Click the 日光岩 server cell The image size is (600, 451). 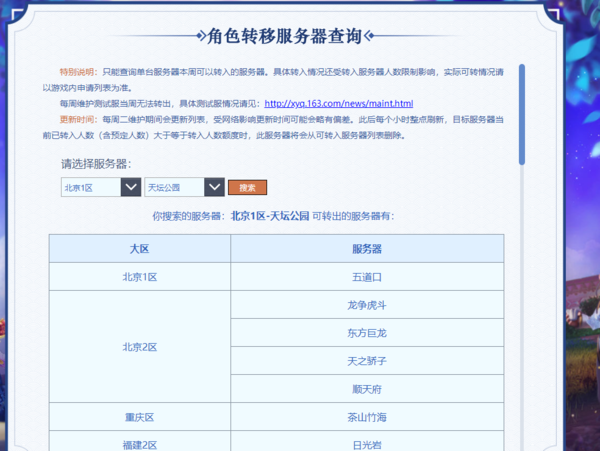(367, 442)
